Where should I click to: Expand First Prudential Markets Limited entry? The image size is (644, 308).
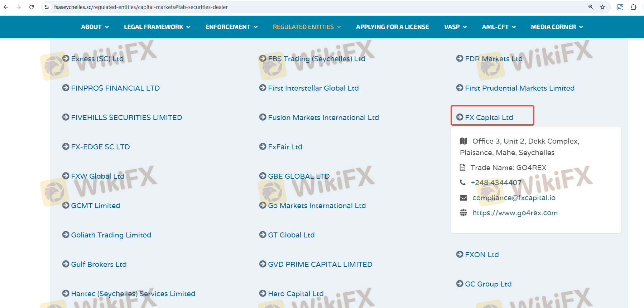[x=515, y=88]
